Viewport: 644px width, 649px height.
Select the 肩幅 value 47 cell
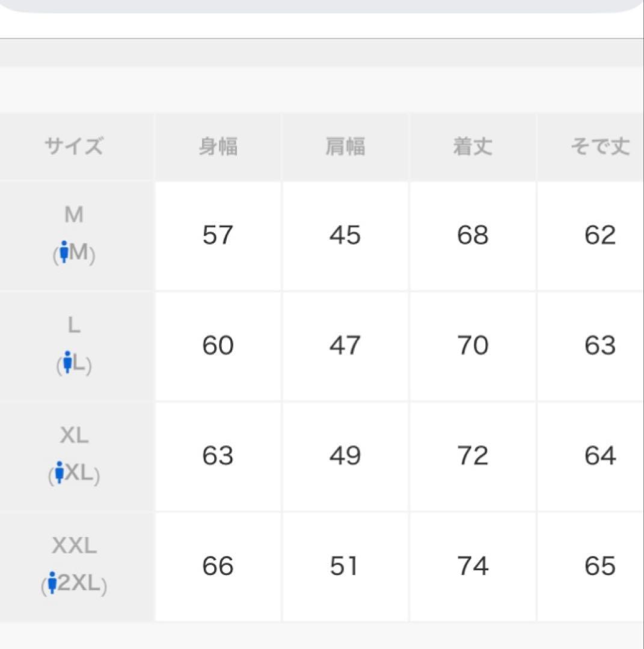tap(345, 346)
